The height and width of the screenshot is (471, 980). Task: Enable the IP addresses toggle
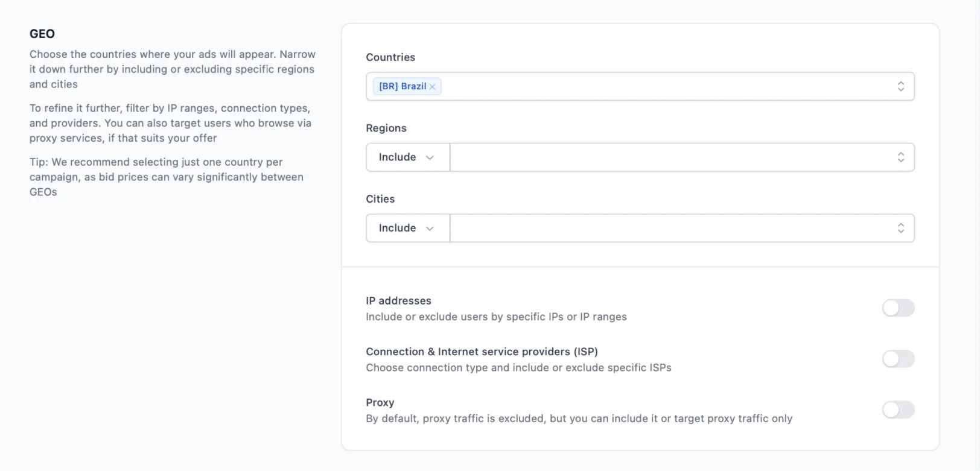pyautogui.click(x=899, y=308)
